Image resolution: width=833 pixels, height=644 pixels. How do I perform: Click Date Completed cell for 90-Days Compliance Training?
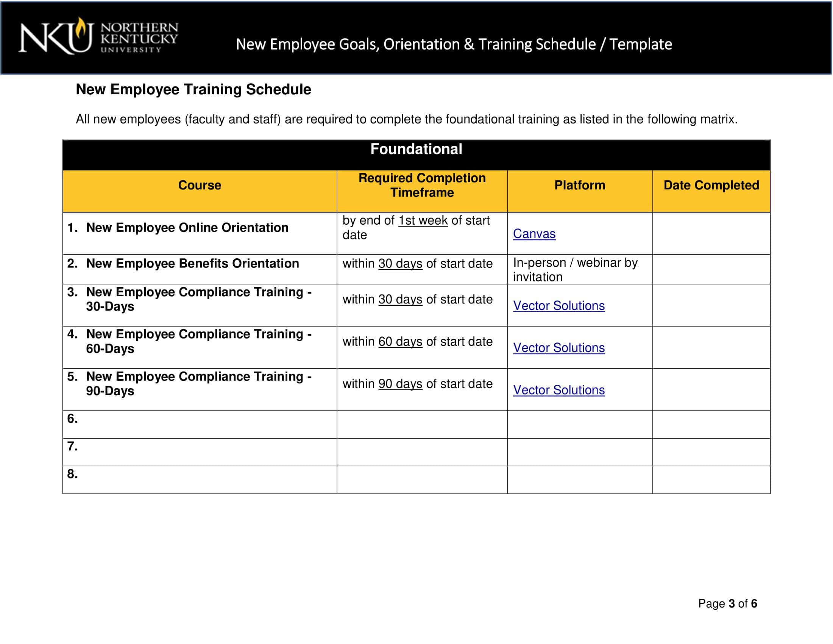pos(711,389)
